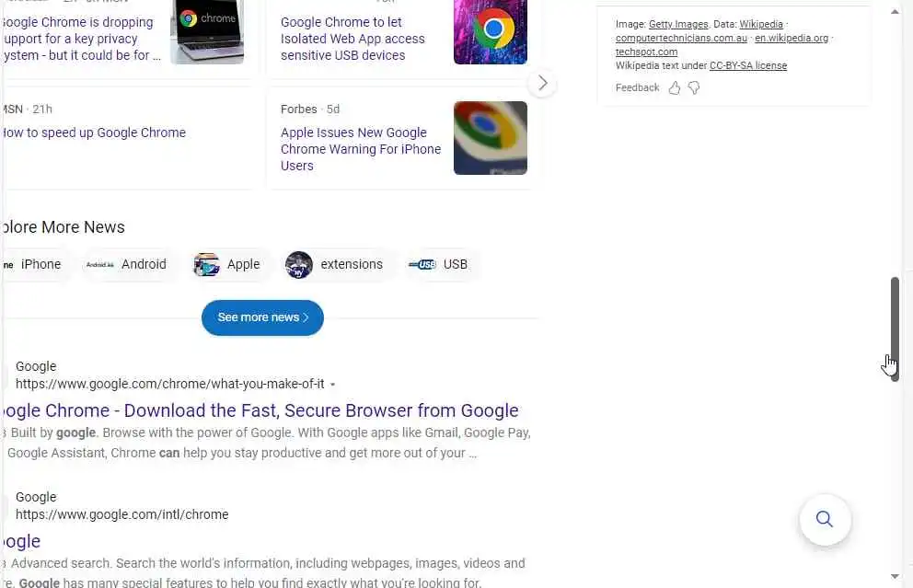Click the google.com/intl/chrome URL

click(x=122, y=514)
